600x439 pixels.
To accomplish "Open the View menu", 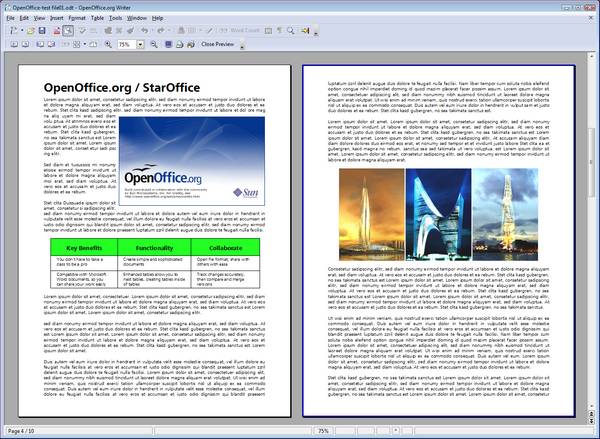I will (39, 18).
